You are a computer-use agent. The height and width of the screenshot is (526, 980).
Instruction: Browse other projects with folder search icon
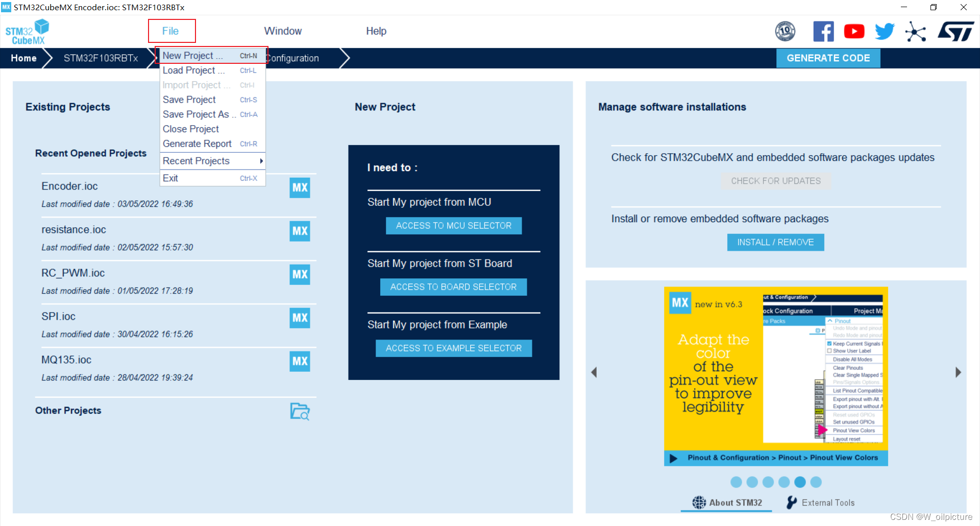pos(300,411)
